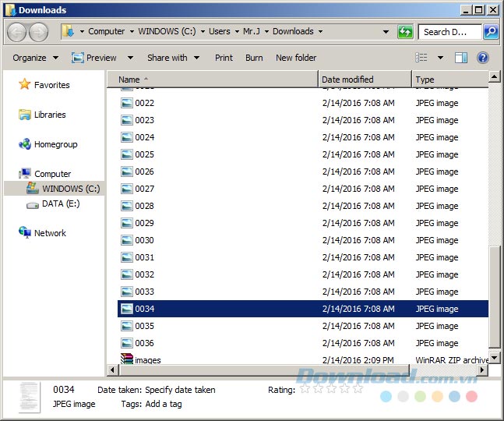Click the New folder button

coord(296,58)
